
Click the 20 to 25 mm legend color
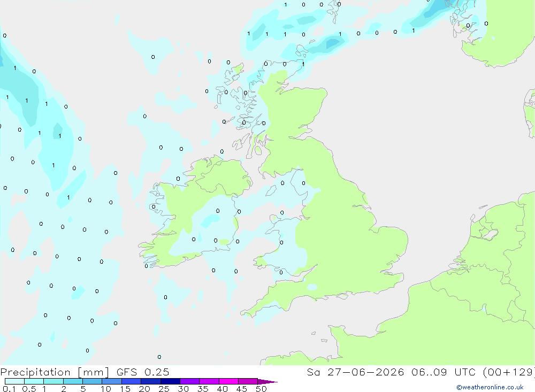coord(151,381)
